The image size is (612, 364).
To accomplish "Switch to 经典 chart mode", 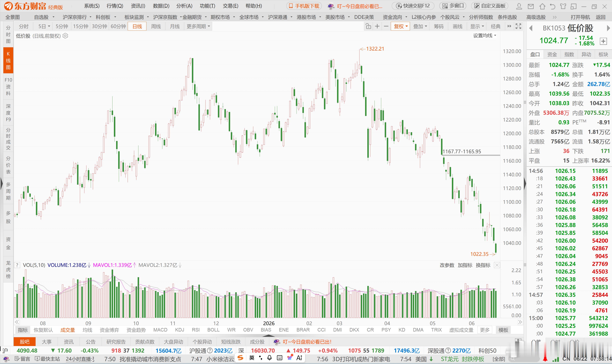I will click(496, 26).
